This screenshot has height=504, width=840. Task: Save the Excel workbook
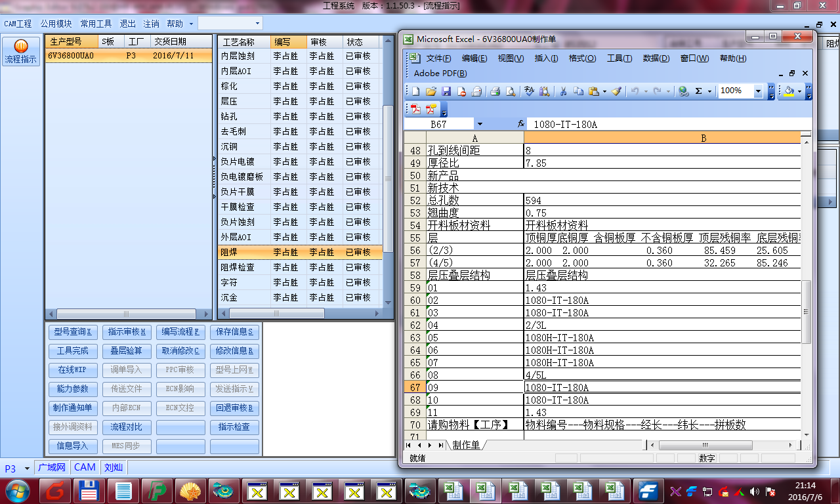[446, 91]
